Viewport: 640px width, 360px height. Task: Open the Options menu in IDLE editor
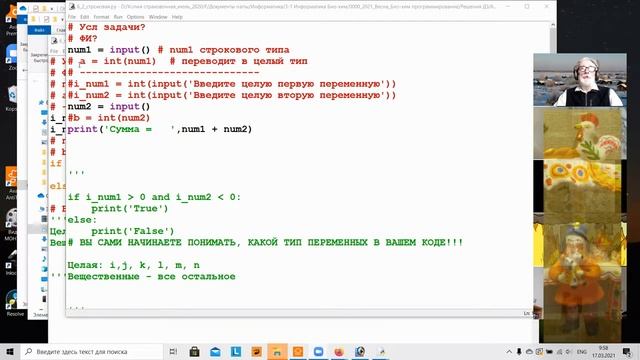136,17
